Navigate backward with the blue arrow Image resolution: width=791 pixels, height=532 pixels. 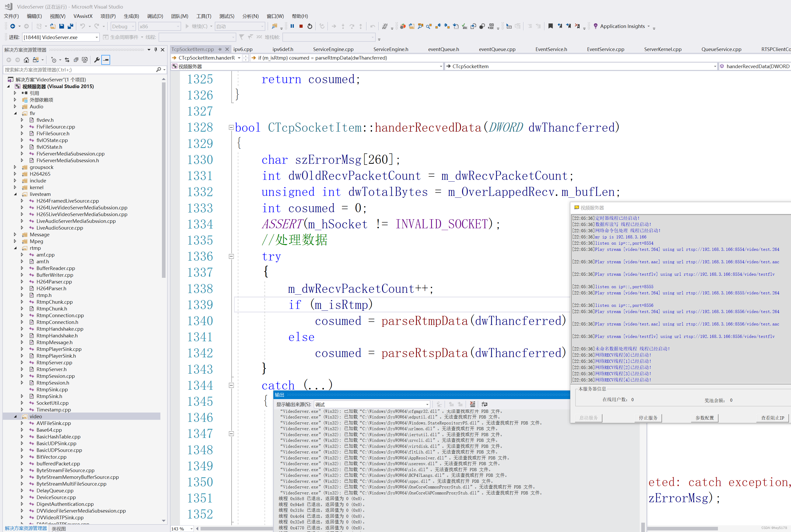tap(12, 26)
